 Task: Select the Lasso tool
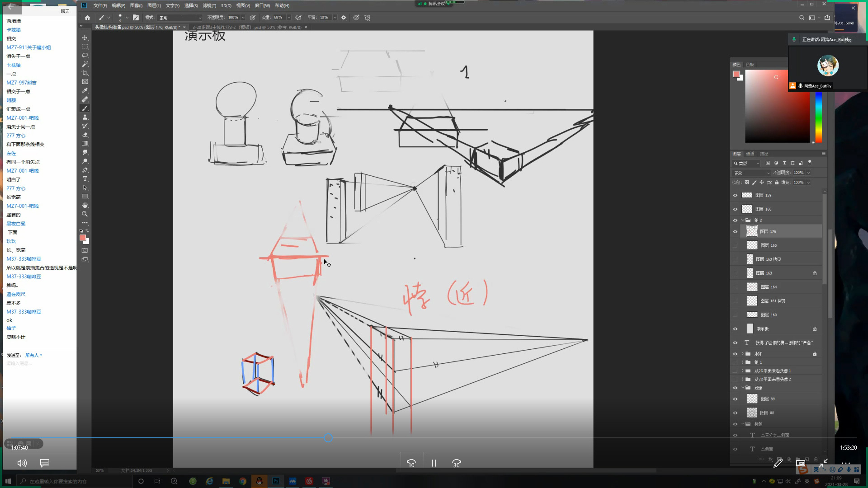85,56
